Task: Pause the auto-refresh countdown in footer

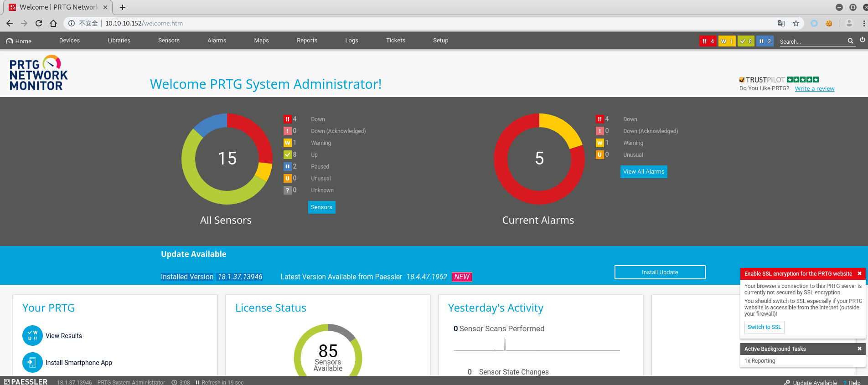Action: pyautogui.click(x=197, y=382)
